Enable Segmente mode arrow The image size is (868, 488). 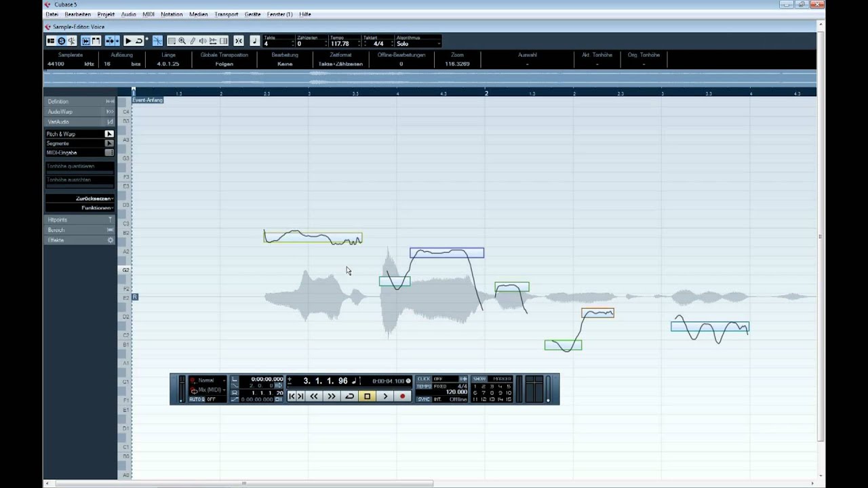point(109,144)
